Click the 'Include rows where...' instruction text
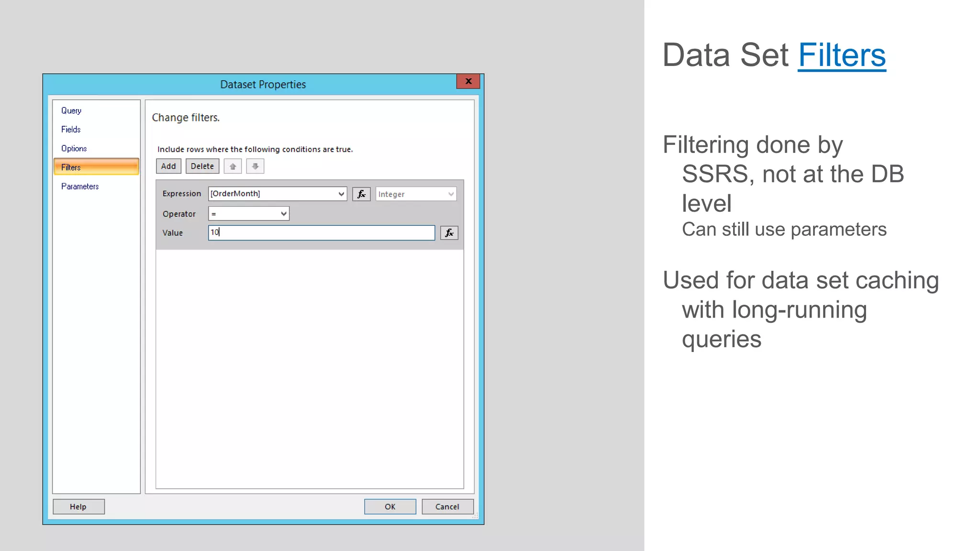 pyautogui.click(x=255, y=149)
